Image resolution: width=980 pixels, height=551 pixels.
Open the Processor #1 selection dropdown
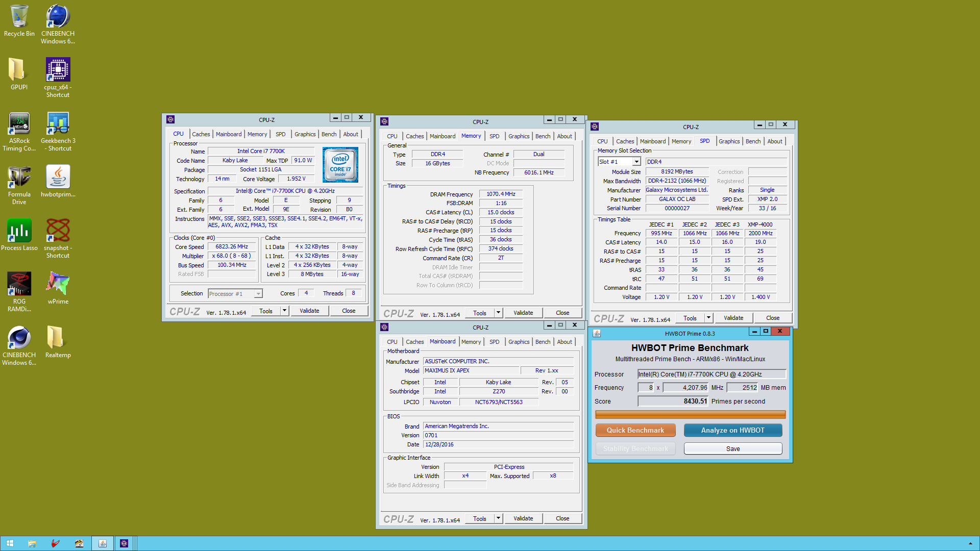[235, 293]
